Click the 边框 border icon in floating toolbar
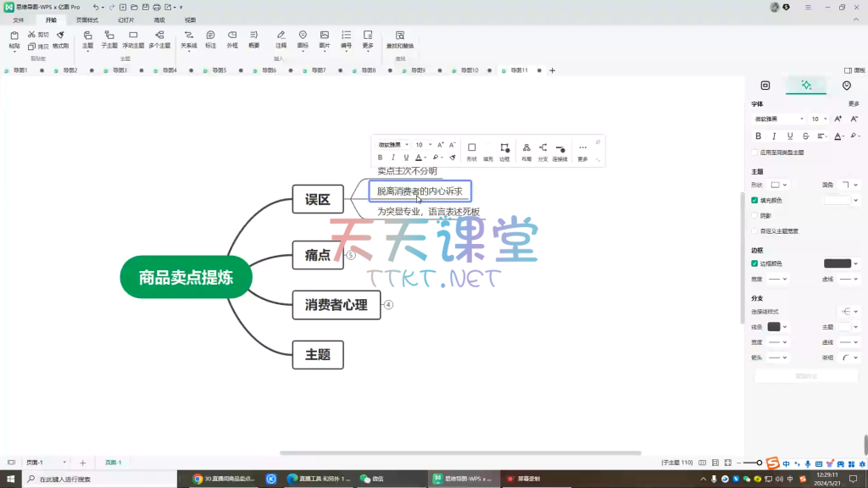The image size is (868, 488). coord(504,151)
